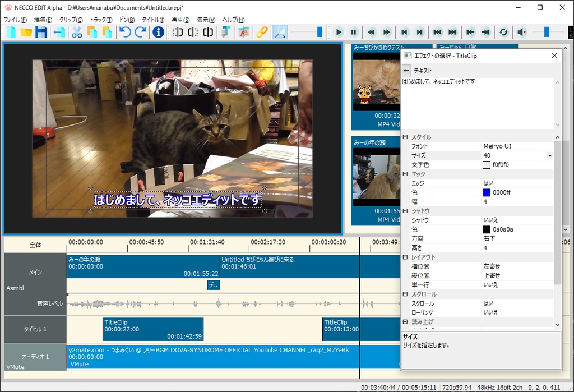
Task: Open the サイズ dropdown arrow
Action: [x=549, y=156]
